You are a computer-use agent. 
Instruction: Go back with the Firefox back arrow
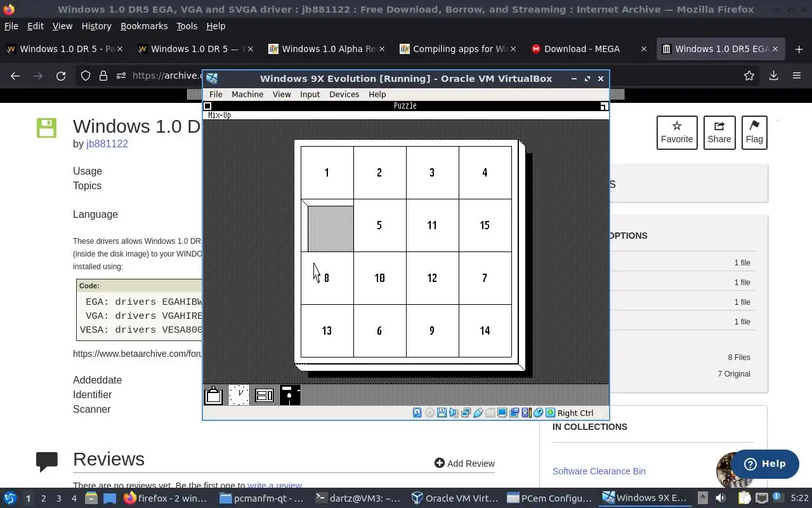pos(15,76)
